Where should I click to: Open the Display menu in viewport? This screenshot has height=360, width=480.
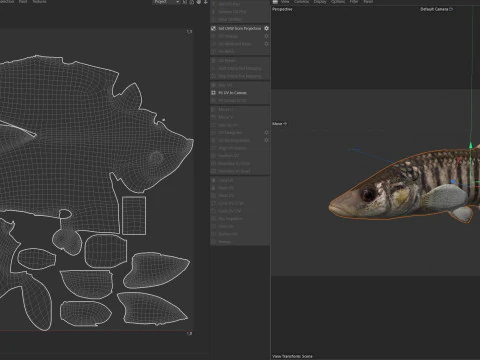pyautogui.click(x=320, y=2)
